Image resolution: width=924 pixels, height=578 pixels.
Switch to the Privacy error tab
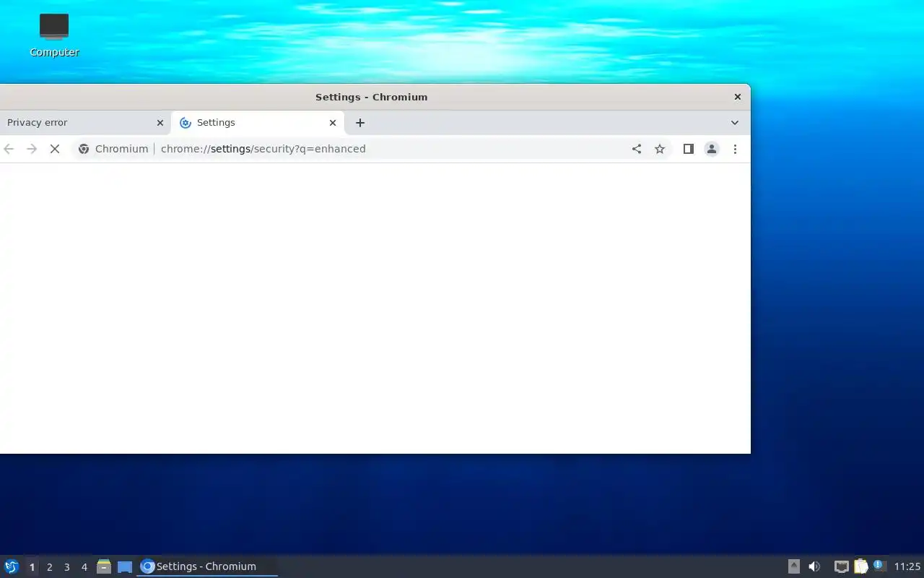click(85, 123)
